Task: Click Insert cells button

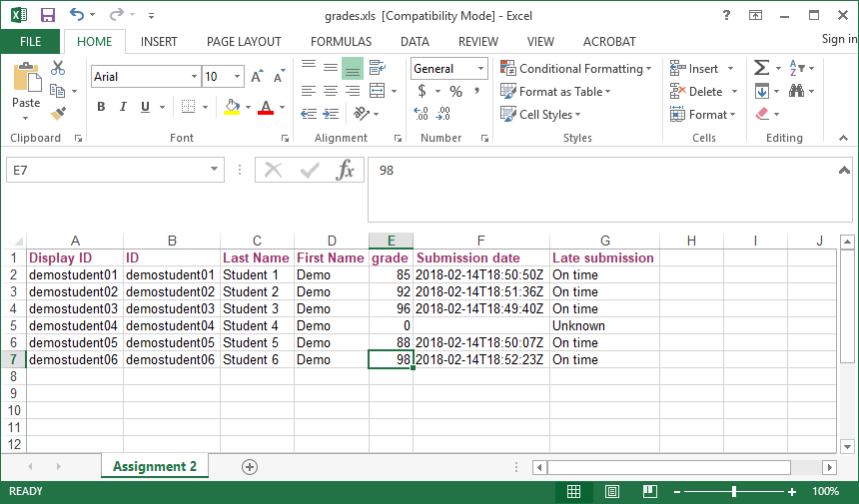Action: [x=693, y=69]
